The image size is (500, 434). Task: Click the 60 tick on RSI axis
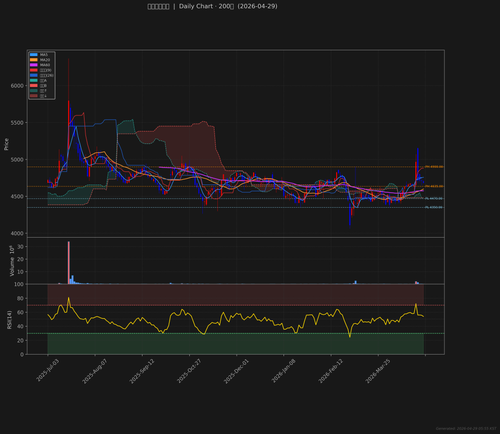[20, 312]
